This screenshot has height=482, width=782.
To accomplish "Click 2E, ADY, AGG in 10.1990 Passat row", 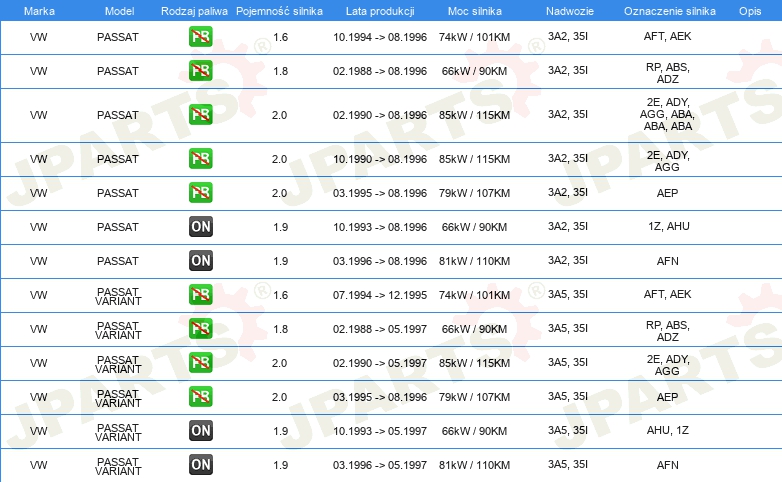I will click(667, 161).
